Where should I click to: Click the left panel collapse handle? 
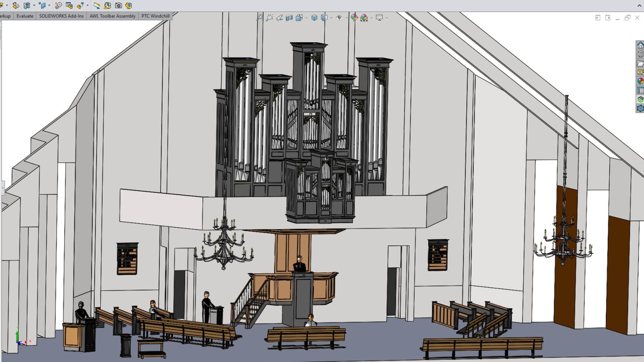click(x=2, y=187)
